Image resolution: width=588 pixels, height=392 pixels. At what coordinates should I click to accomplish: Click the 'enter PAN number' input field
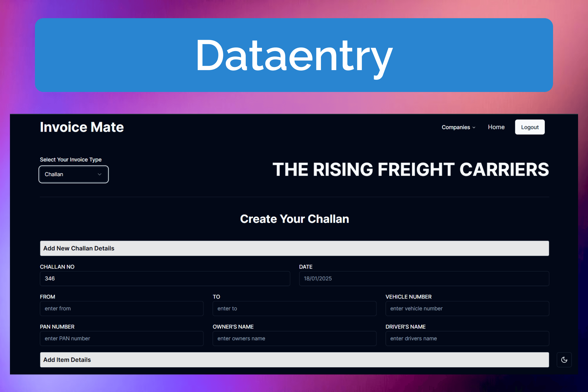pos(122,338)
